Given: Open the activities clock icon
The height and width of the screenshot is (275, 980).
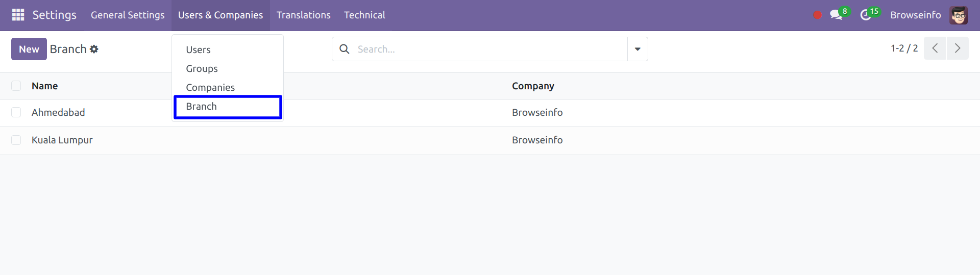Looking at the screenshot, I should pyautogui.click(x=865, y=15).
